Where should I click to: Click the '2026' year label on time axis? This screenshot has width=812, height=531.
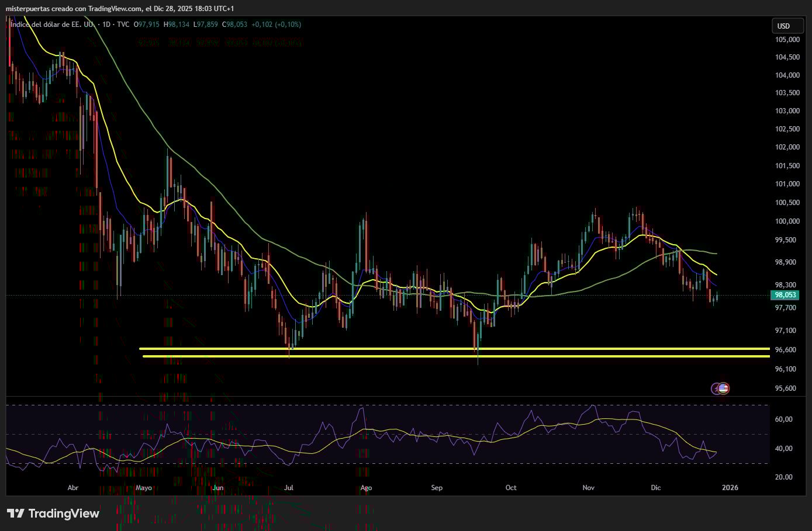point(730,488)
